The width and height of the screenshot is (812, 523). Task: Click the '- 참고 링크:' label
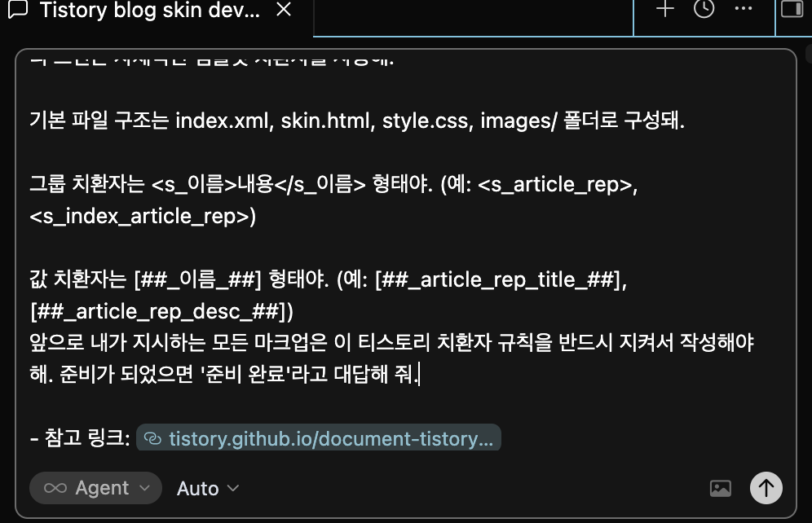80,438
